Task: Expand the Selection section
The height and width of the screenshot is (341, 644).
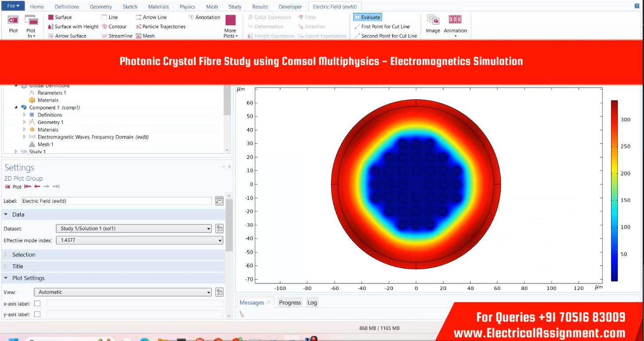Action: tap(23, 255)
